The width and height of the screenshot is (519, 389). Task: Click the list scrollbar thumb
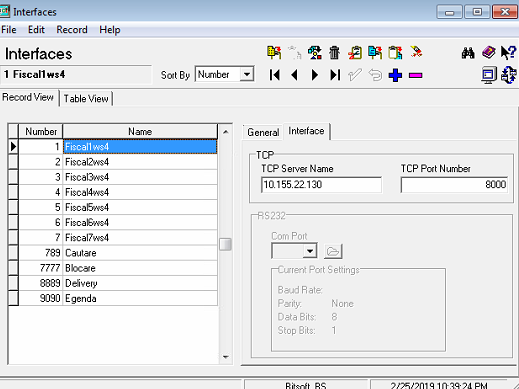click(x=226, y=244)
